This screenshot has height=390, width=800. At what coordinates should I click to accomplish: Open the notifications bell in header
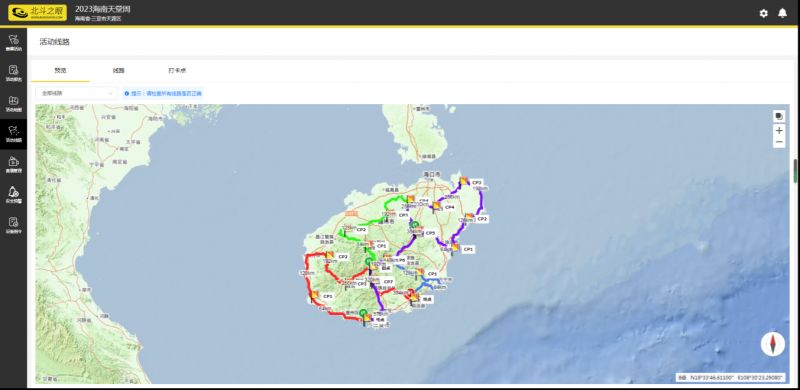coord(782,13)
